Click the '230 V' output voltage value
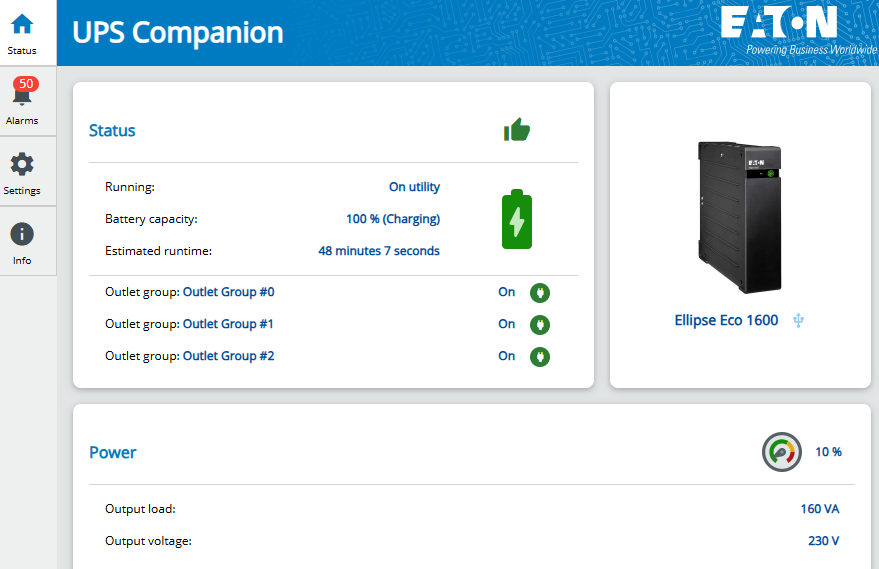Screen dimensions: 879x569 click(x=824, y=541)
